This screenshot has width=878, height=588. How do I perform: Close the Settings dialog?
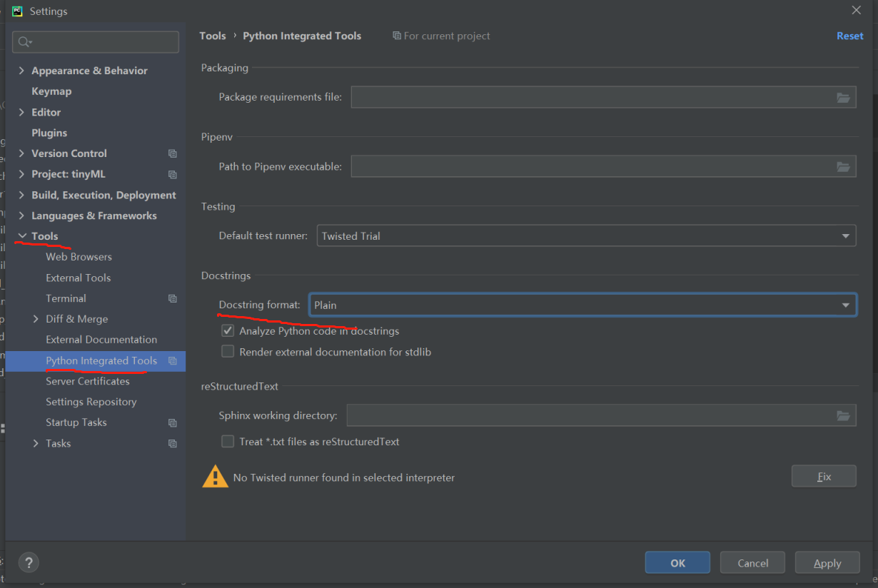pyautogui.click(x=857, y=10)
